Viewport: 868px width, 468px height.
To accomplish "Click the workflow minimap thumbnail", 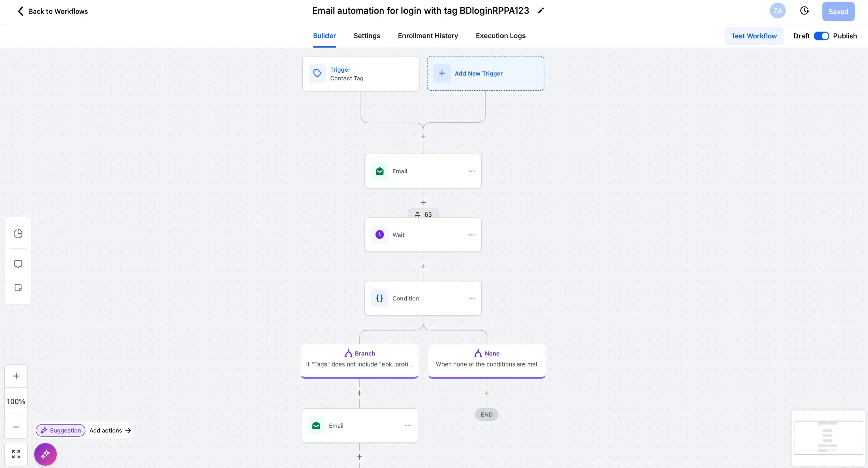I will pos(828,437).
